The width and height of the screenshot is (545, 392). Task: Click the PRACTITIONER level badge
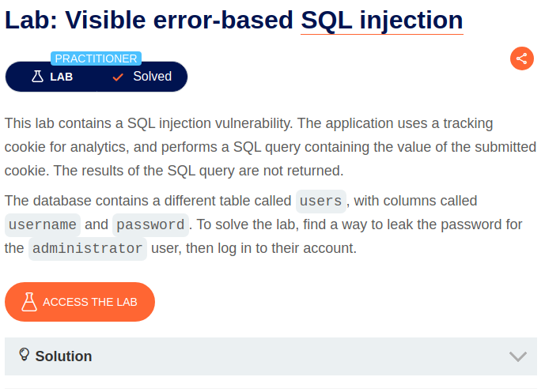96,58
